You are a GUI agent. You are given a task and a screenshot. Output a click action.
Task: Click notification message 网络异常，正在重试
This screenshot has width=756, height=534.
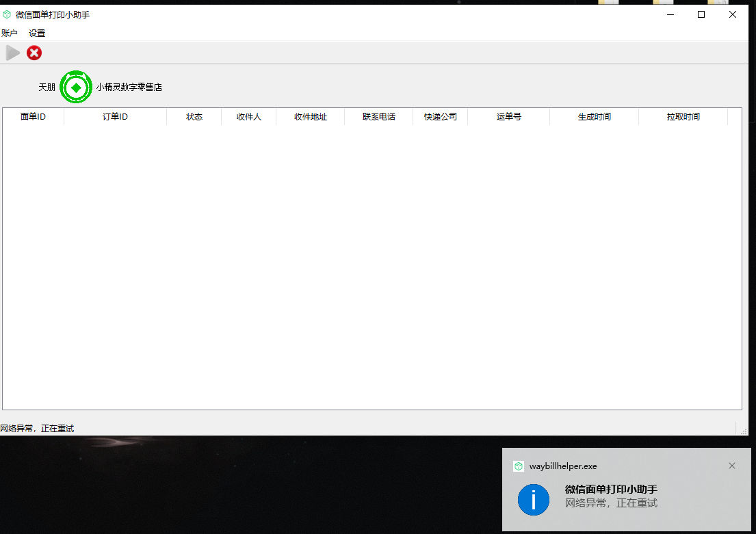[x=611, y=503]
